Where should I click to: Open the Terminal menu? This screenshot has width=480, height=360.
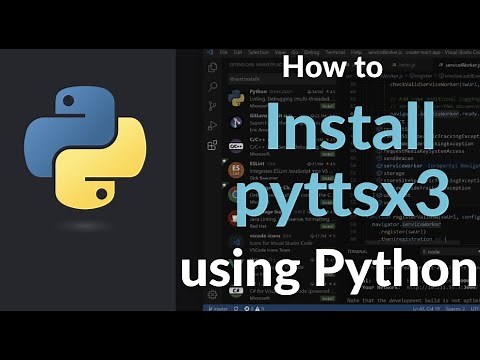click(335, 52)
